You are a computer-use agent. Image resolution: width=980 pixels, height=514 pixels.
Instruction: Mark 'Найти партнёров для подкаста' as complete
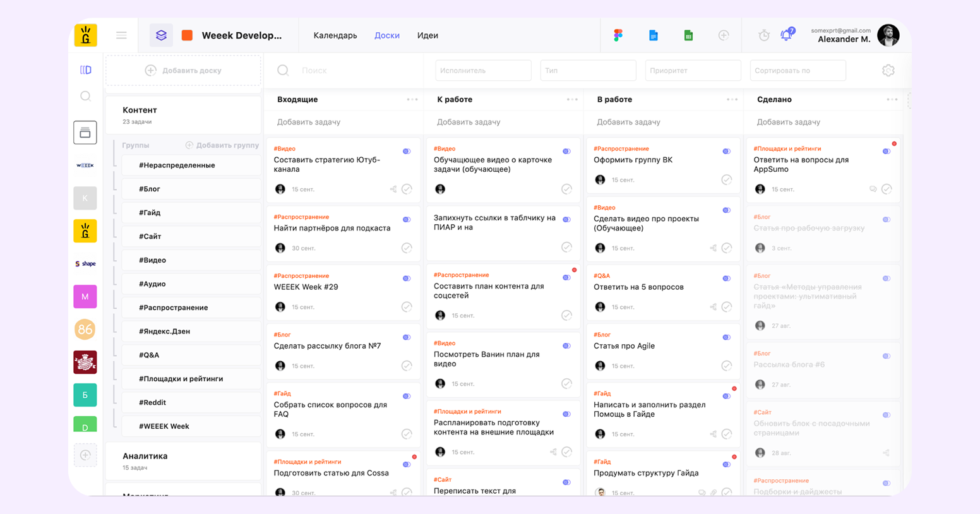coord(407,248)
